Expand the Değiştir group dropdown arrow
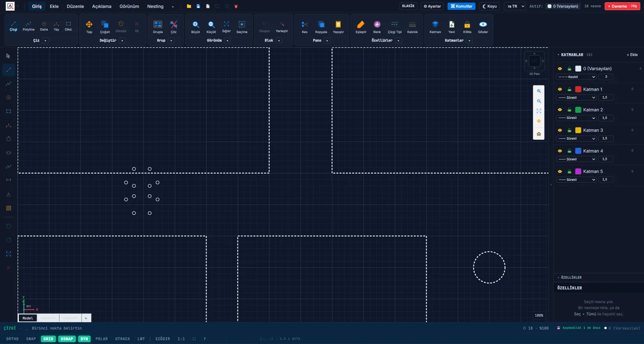Screen dimensions: 644x344 [122, 41]
